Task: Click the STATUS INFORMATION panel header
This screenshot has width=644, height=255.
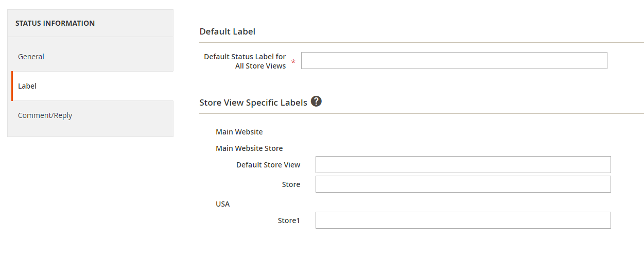Action: (55, 23)
